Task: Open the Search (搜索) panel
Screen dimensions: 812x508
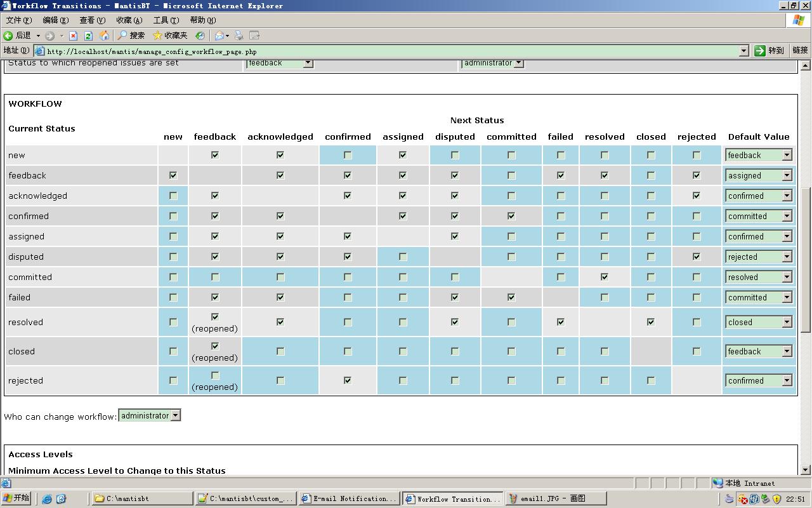Action: [x=131, y=36]
